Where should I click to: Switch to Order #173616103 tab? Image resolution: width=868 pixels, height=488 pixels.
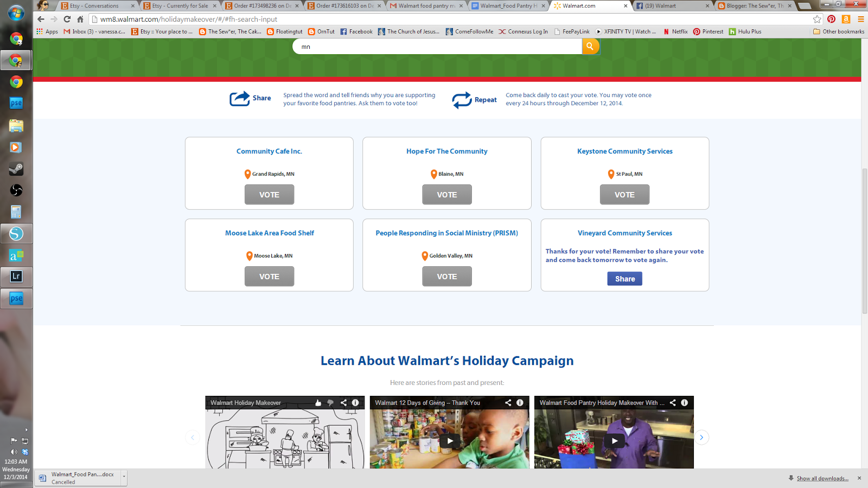(344, 6)
